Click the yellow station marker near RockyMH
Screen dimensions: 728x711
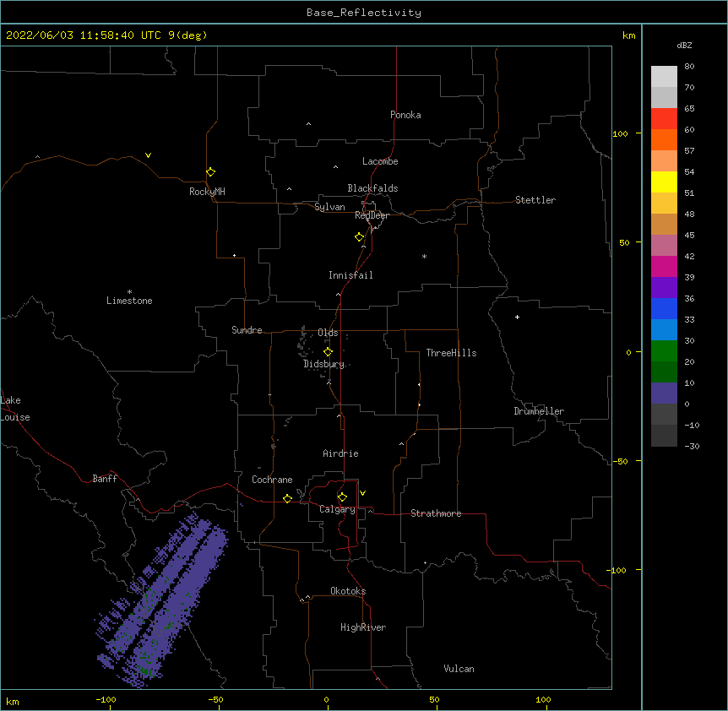tap(210, 172)
